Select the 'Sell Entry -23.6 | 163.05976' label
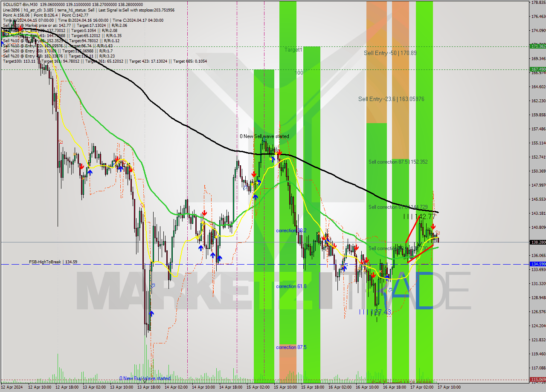 [x=391, y=99]
